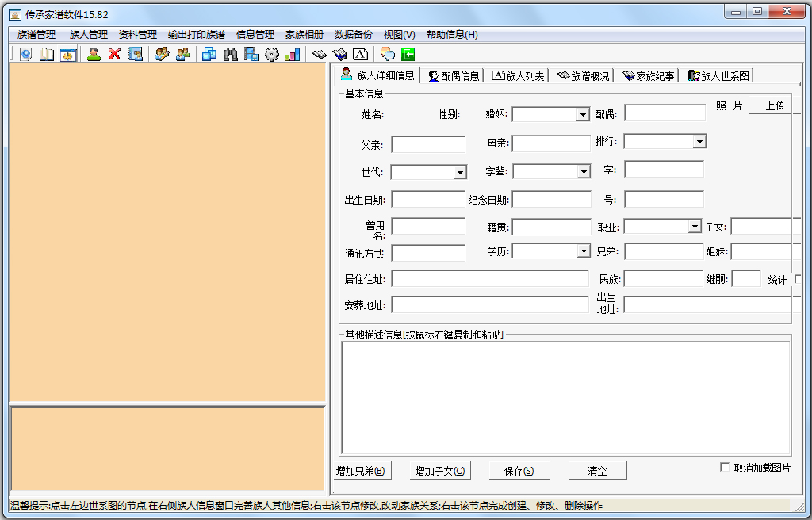
Task: Open the 数据备份 menu
Action: [354, 35]
